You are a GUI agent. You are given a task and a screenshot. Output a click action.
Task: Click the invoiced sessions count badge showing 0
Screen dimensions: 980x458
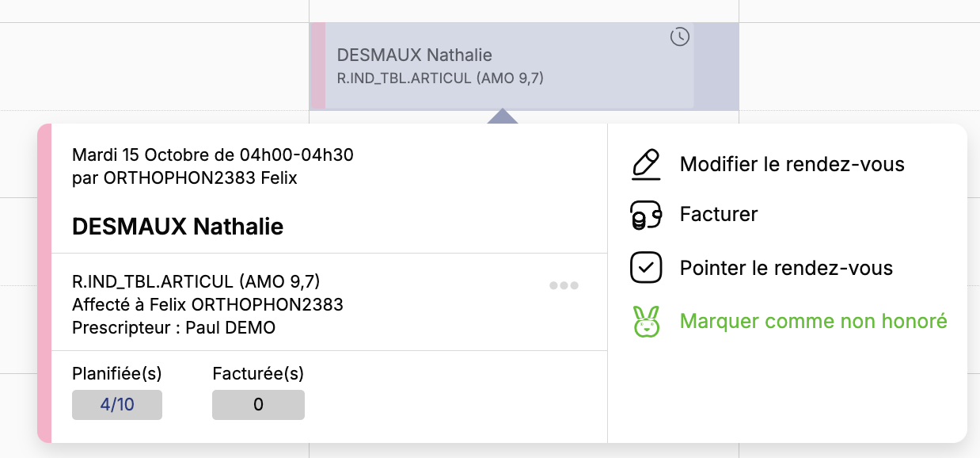coord(258,405)
